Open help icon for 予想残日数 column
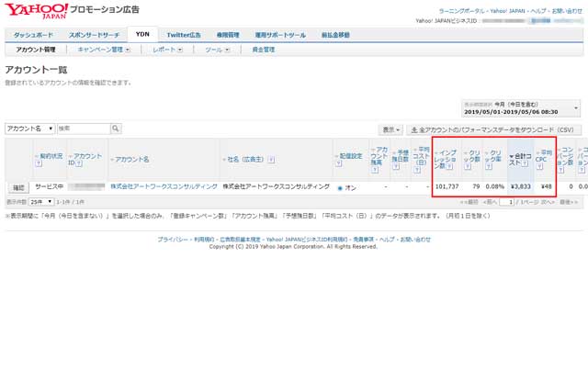Image resolution: width=588 pixels, height=392 pixels. [396, 166]
